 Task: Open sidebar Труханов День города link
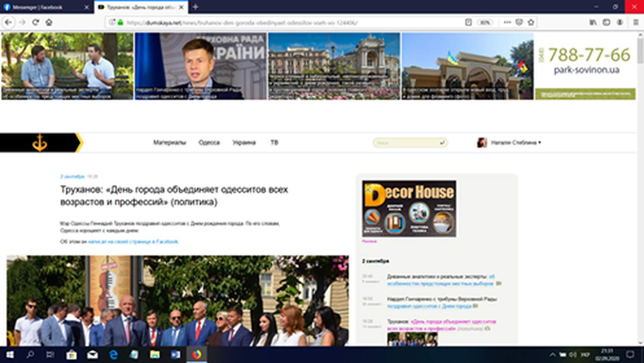(441, 325)
